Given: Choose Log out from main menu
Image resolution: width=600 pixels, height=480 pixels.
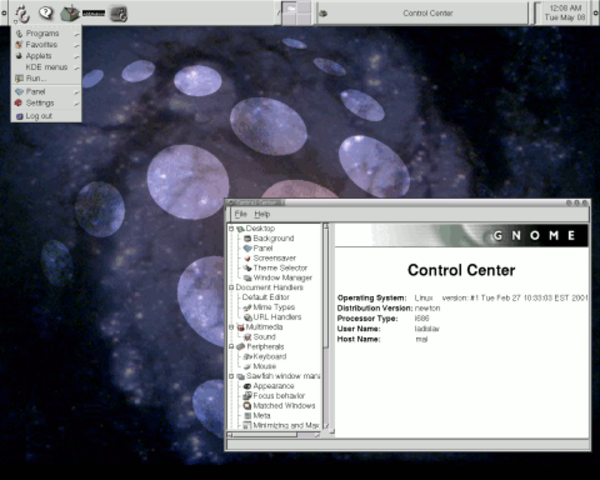Looking at the screenshot, I should click(46, 116).
